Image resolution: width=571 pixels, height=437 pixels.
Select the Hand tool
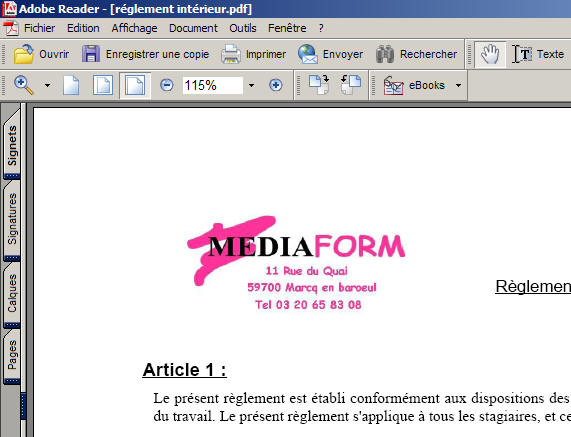click(490, 54)
